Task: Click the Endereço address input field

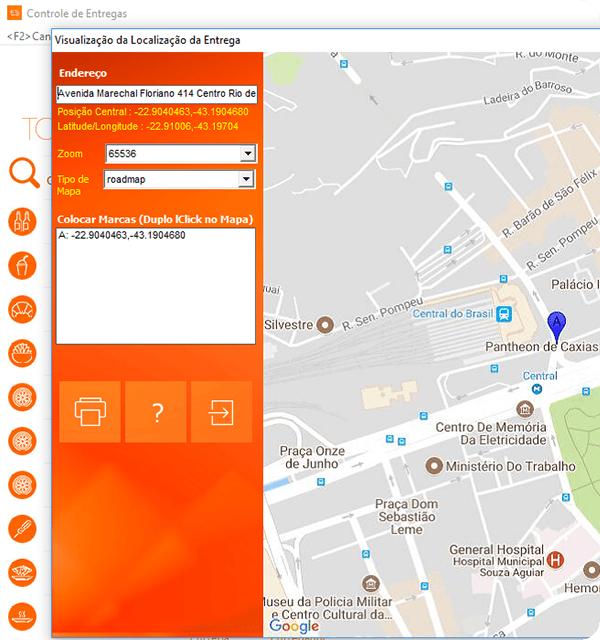Action: (x=157, y=94)
